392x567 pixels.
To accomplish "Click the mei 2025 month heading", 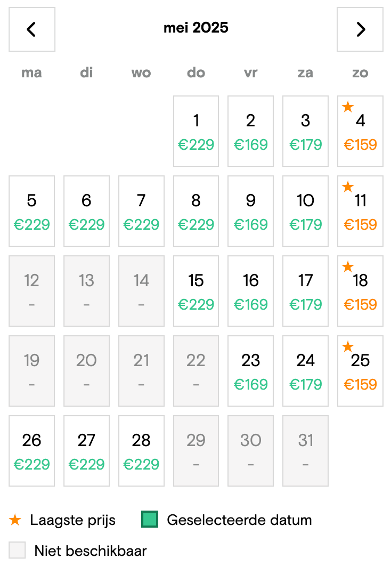I will point(196,27).
